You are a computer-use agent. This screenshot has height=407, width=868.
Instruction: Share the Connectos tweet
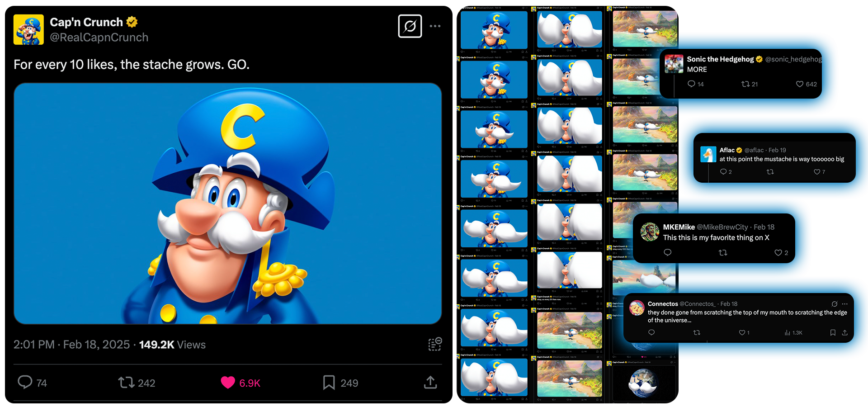844,332
